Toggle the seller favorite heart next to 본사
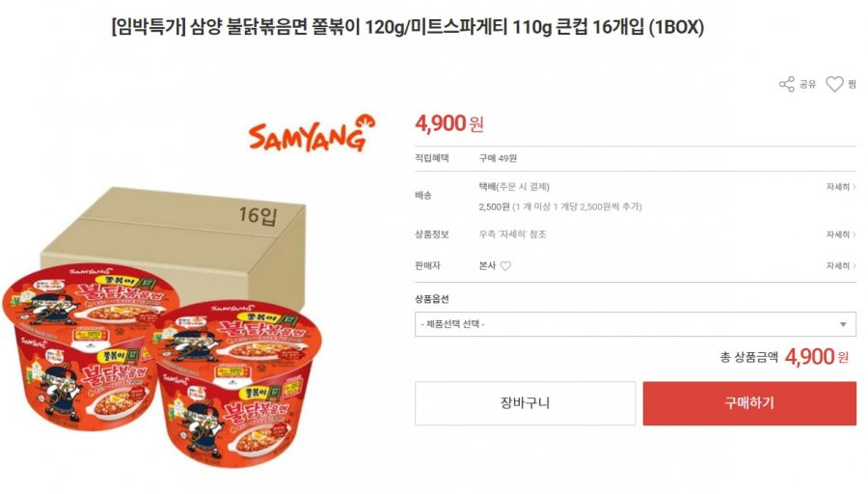This screenshot has height=494, width=868. click(x=505, y=266)
